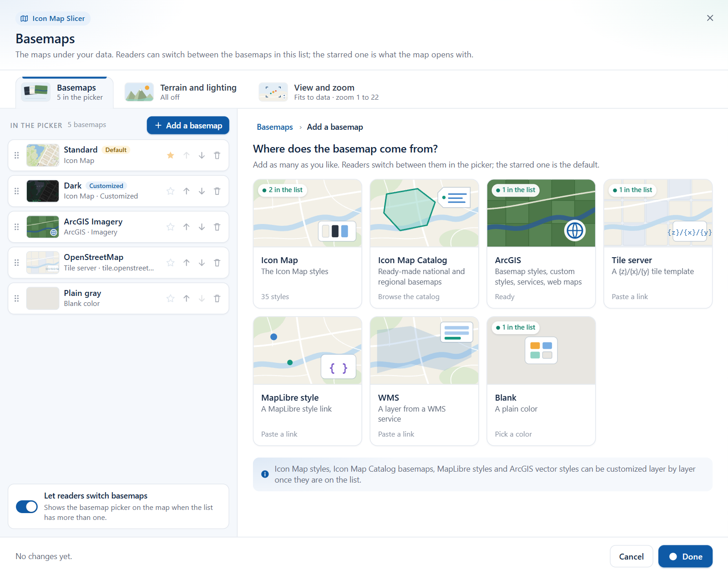Select the Standard basemap thumbnail

coord(43,155)
